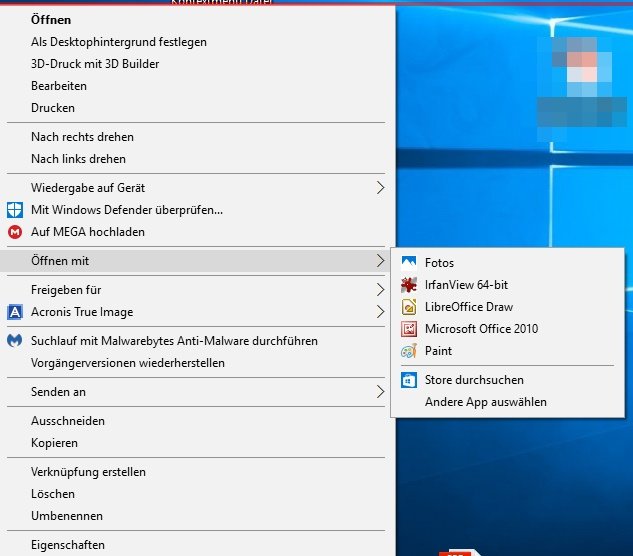Expand the Acronis True Image arrow
This screenshot has height=556, width=633.
click(x=380, y=312)
